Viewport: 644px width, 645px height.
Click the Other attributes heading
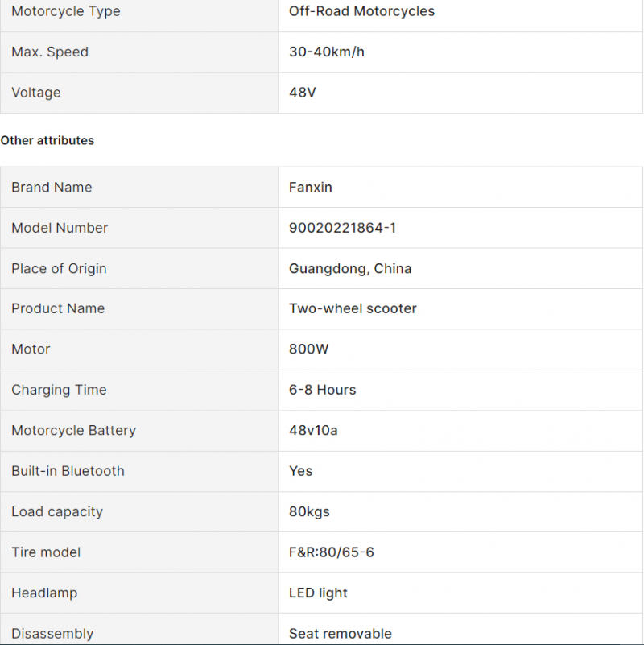[47, 140]
